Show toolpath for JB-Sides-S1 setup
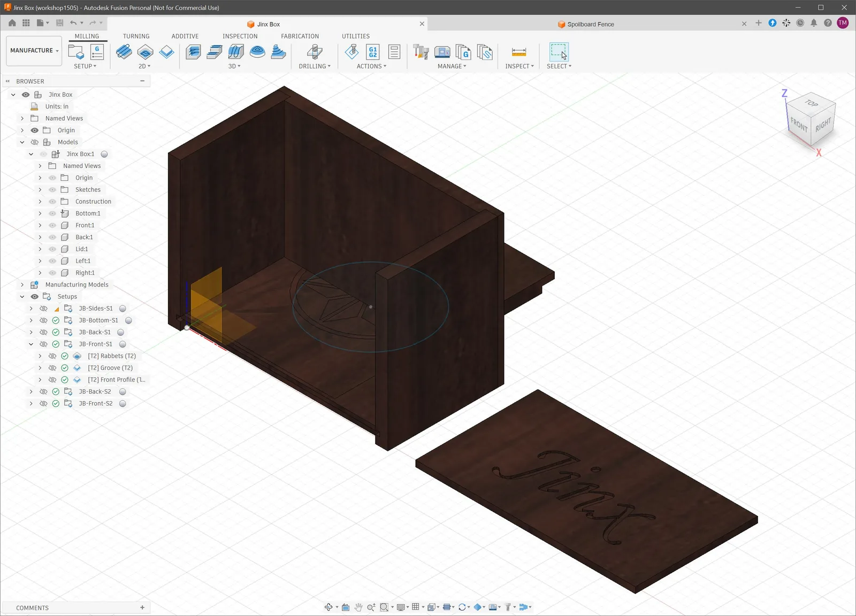Viewport: 856px width, 616px height. coord(44,309)
